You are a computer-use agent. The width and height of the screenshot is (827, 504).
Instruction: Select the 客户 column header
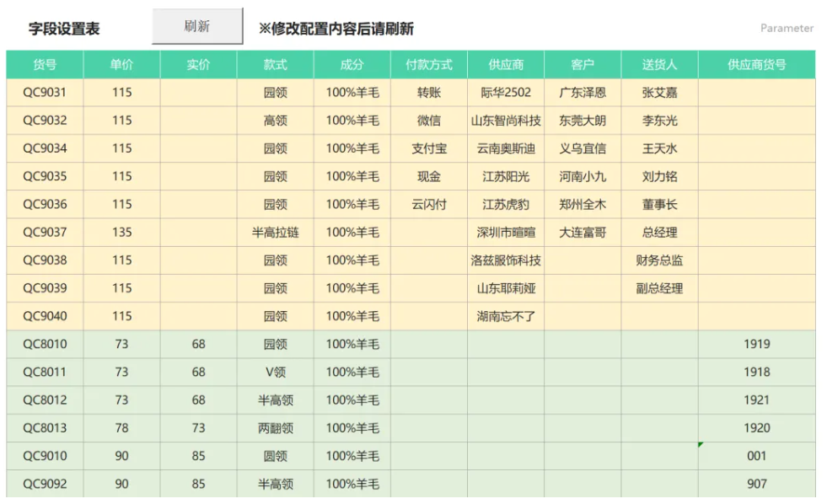click(x=583, y=65)
